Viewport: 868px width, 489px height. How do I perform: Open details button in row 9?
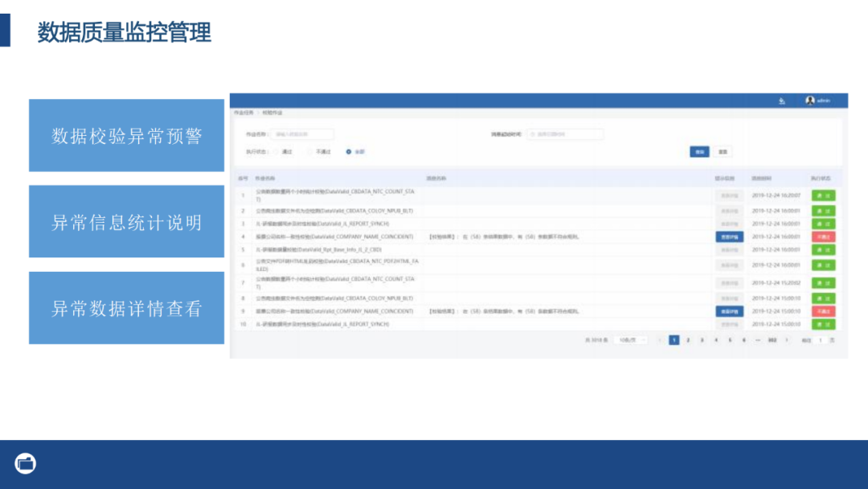coord(729,311)
